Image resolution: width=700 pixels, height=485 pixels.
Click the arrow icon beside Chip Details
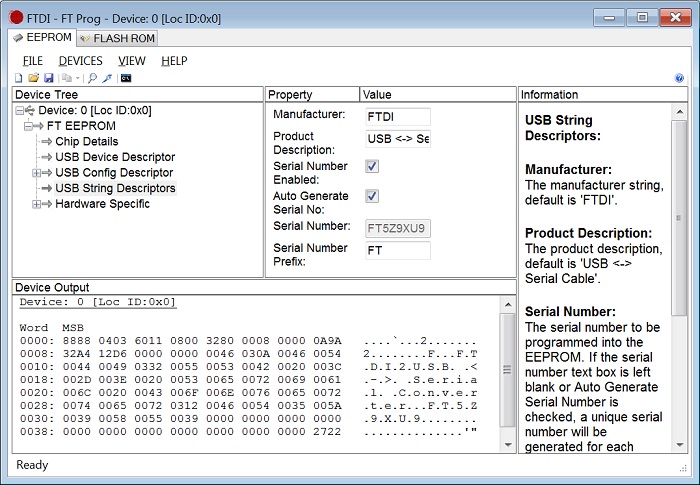click(x=46, y=142)
